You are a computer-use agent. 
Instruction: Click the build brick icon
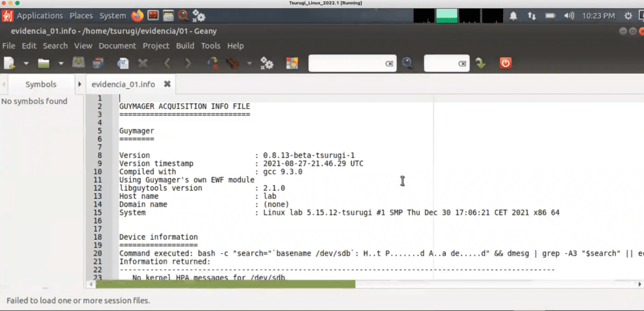(x=233, y=64)
